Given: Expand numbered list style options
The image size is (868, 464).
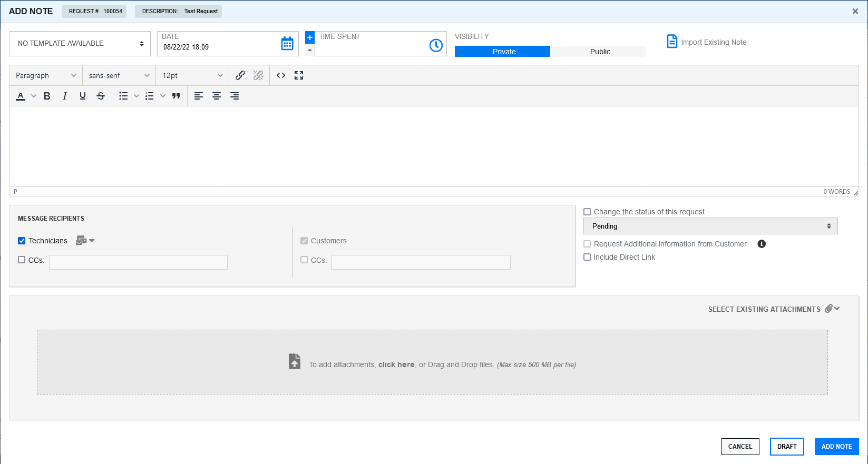Looking at the screenshot, I should coord(163,96).
